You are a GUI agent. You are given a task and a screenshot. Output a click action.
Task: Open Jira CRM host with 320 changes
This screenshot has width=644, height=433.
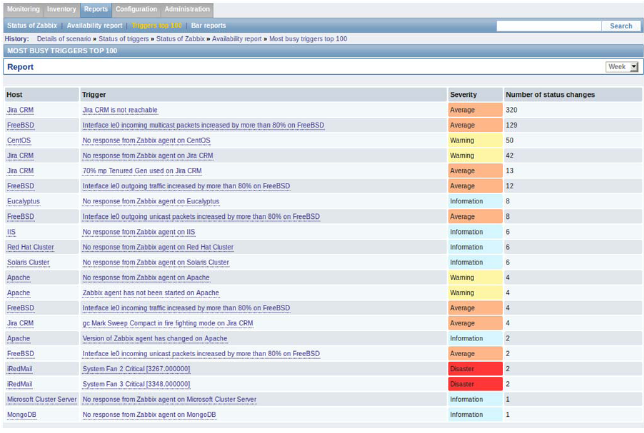click(x=20, y=110)
